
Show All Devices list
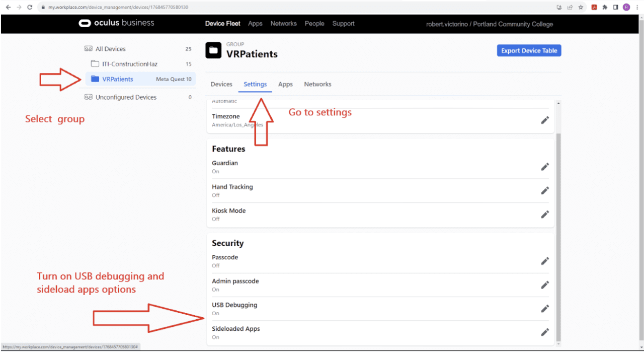pyautogui.click(x=110, y=49)
